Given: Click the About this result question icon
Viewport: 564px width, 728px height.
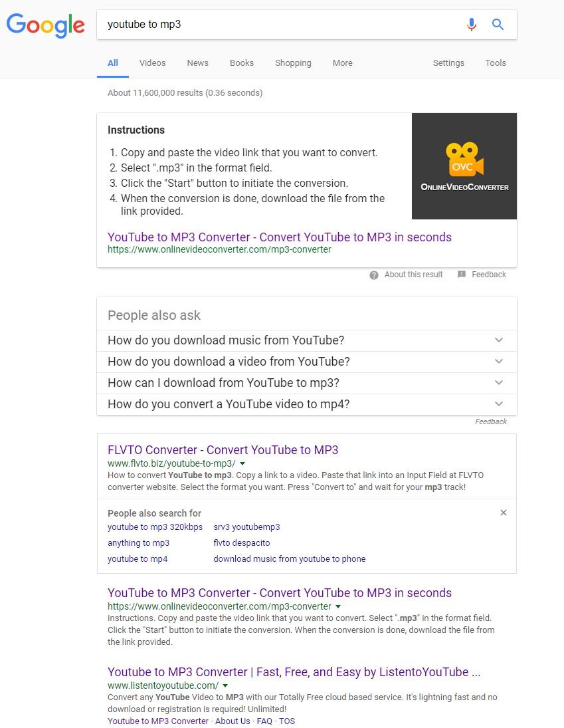Looking at the screenshot, I should point(374,275).
